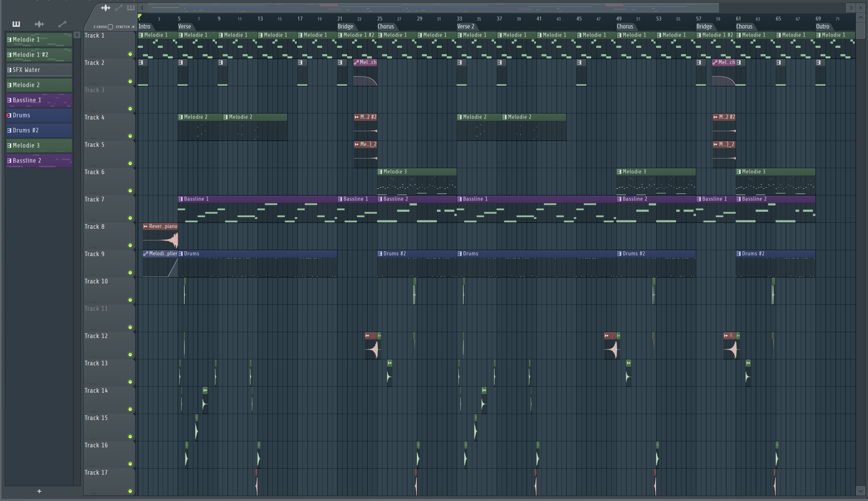
Task: Mute Track 1
Action: click(x=130, y=54)
